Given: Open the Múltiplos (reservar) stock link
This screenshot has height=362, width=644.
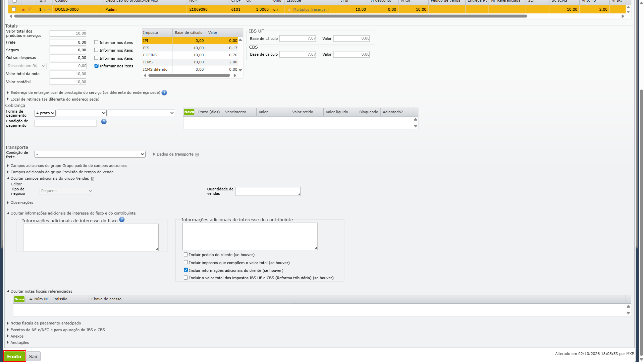Looking at the screenshot, I should tap(311, 9).
